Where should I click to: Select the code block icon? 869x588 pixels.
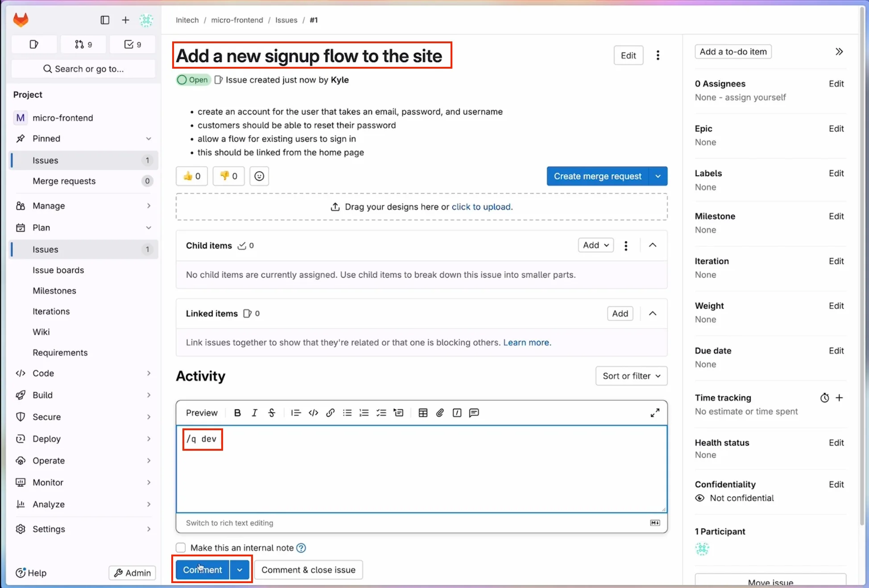(313, 412)
